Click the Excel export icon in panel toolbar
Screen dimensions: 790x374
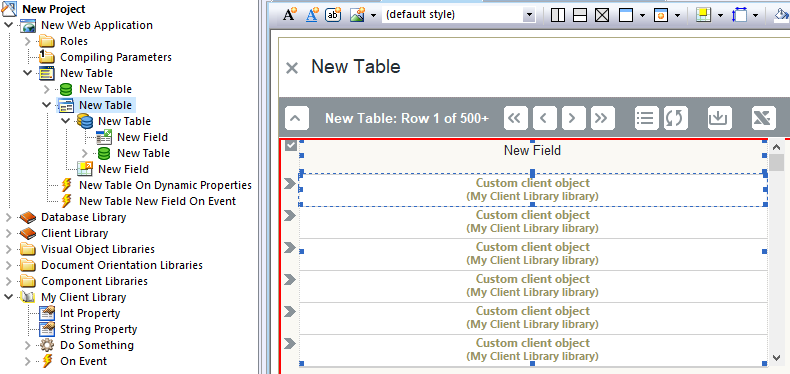pos(764,118)
